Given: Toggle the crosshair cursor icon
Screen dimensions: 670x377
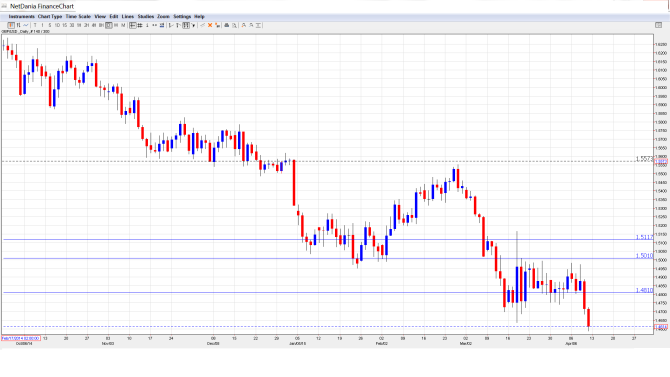Looking at the screenshot, I should pyautogui.click(x=133, y=26).
